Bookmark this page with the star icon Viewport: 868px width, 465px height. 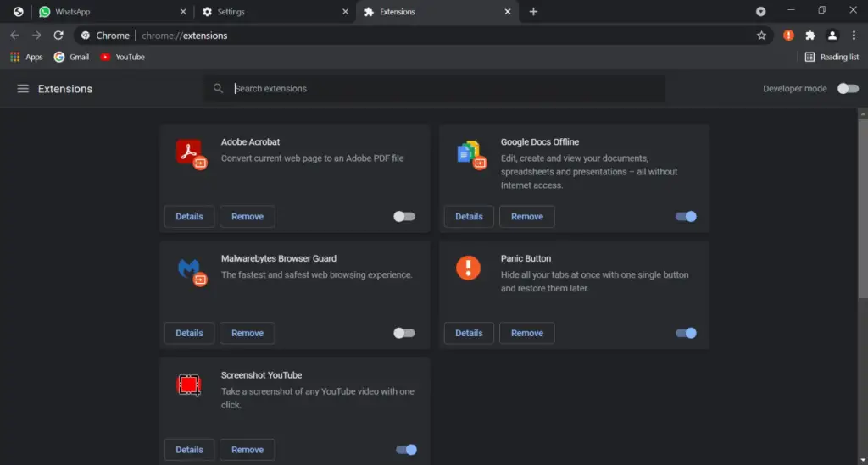(x=761, y=36)
